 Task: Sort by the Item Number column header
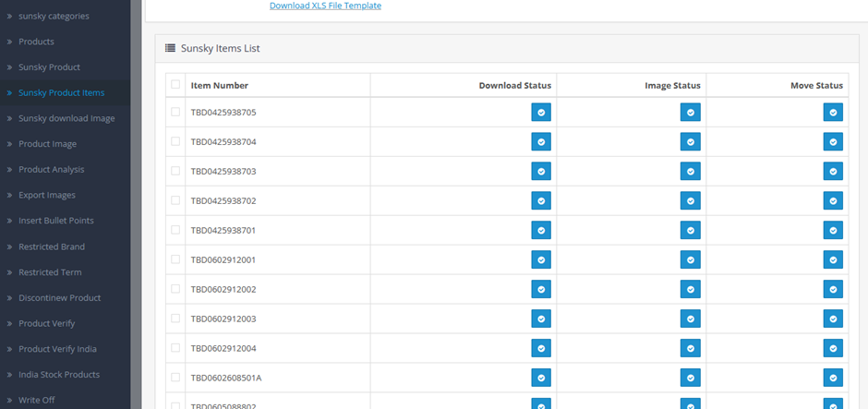tap(220, 86)
